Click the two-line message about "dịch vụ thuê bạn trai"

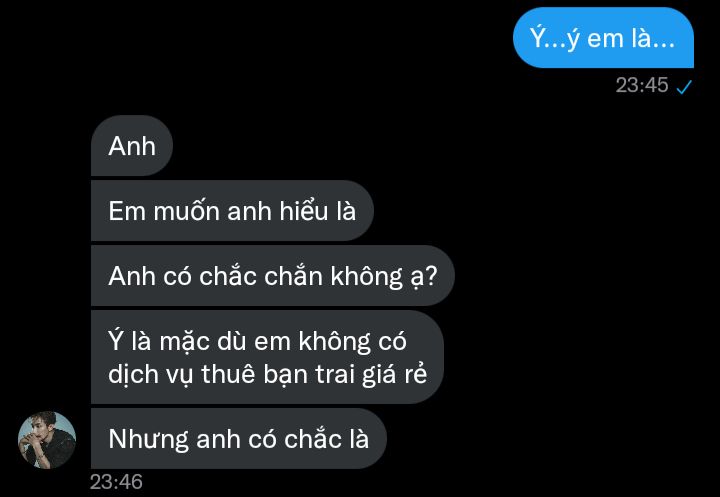(267, 357)
